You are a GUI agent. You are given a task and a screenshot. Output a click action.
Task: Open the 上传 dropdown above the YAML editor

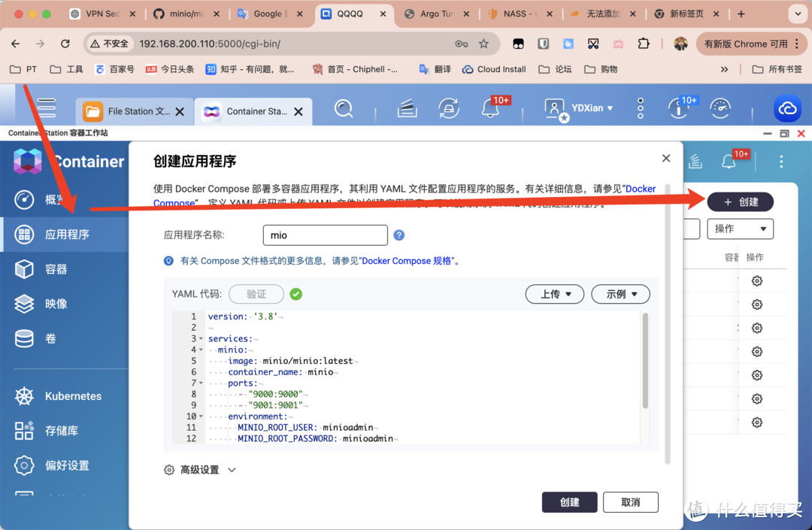(554, 294)
